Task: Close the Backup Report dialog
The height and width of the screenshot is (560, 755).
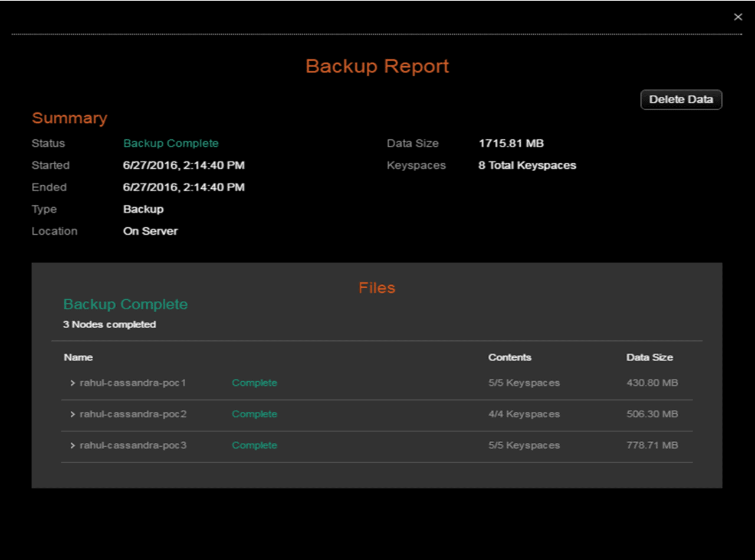Action: click(x=738, y=17)
